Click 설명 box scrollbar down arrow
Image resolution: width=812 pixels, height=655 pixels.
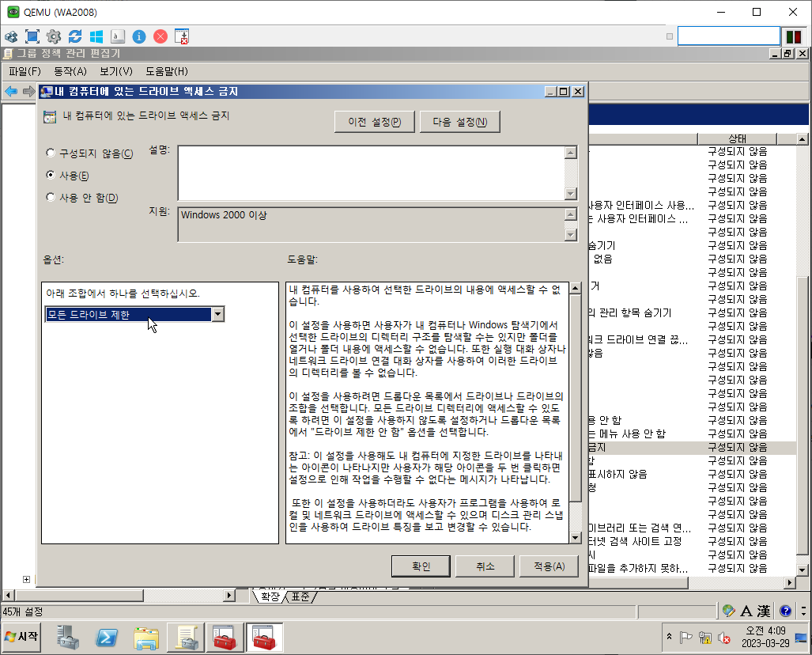pyautogui.click(x=571, y=194)
